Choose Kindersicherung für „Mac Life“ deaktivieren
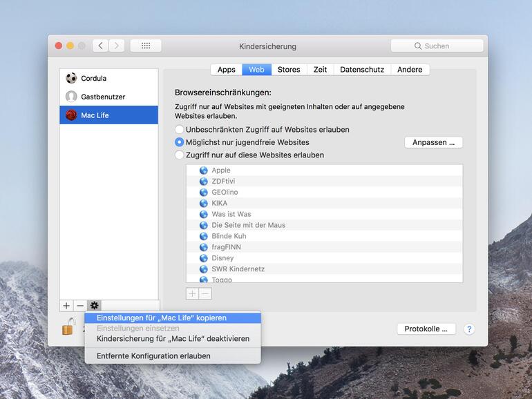 tap(173, 339)
